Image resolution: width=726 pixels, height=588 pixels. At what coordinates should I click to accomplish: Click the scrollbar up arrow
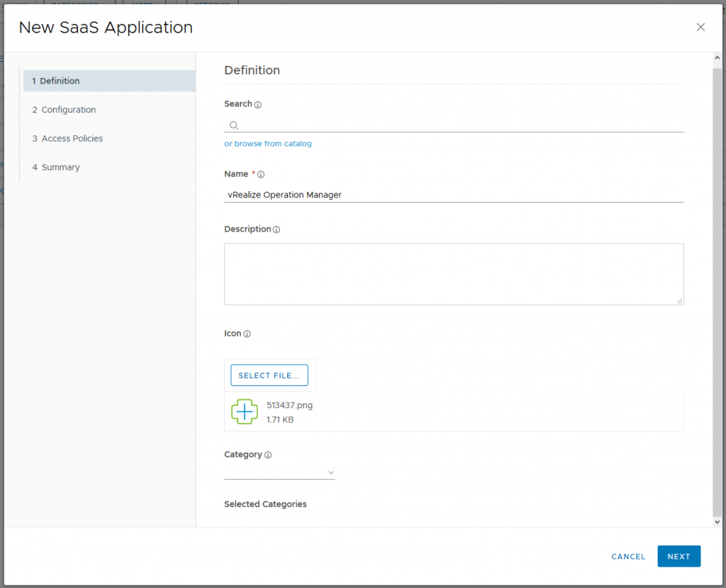pos(717,58)
